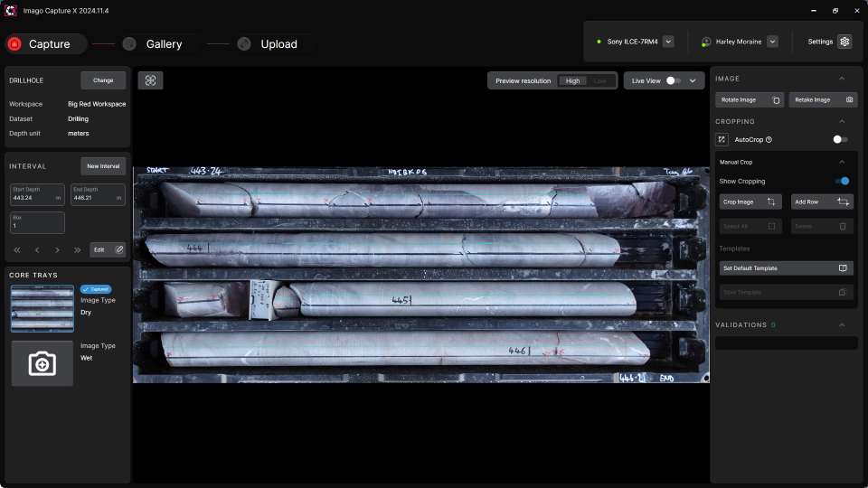Image resolution: width=868 pixels, height=488 pixels.
Task: Select the Dry core tray thumbnail
Action: (x=42, y=309)
